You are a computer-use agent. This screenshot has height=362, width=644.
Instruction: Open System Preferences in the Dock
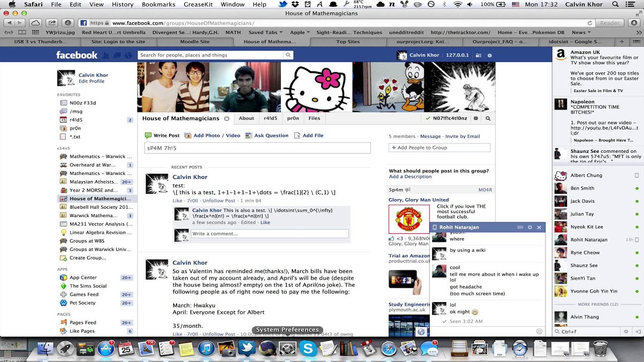[287, 348]
